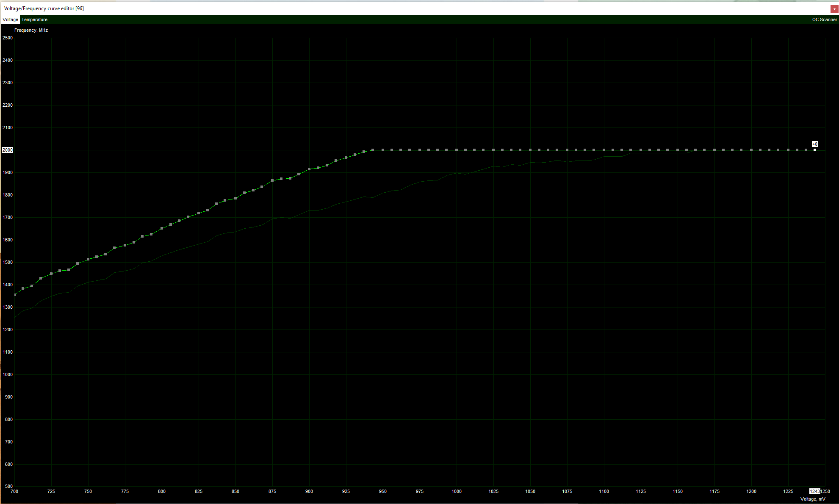Screen dimensions: 839x504
Task: Select the flat-line point at 1200 mV
Action: coord(751,150)
